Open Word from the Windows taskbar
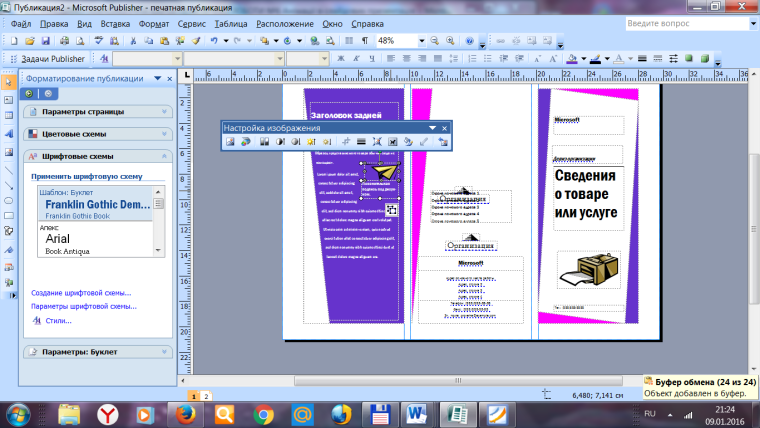Image resolution: width=760 pixels, height=428 pixels. (416, 411)
